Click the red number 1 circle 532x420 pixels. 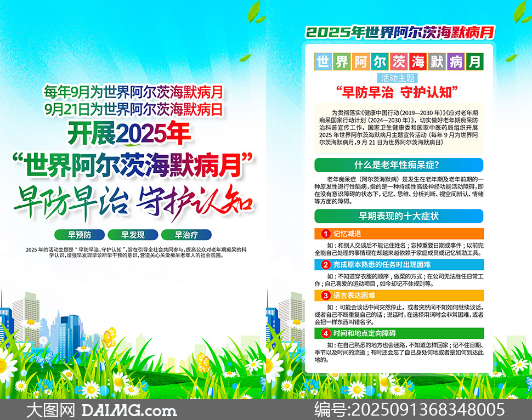tap(326, 234)
